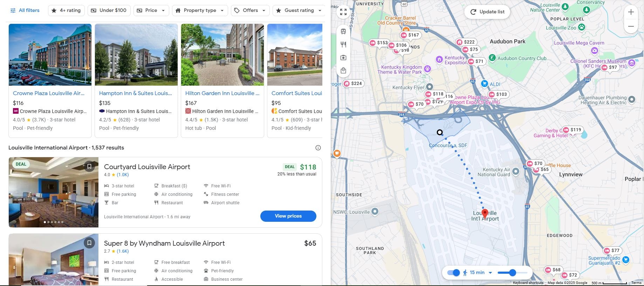Select the $68 hotel map marker

coord(553,270)
